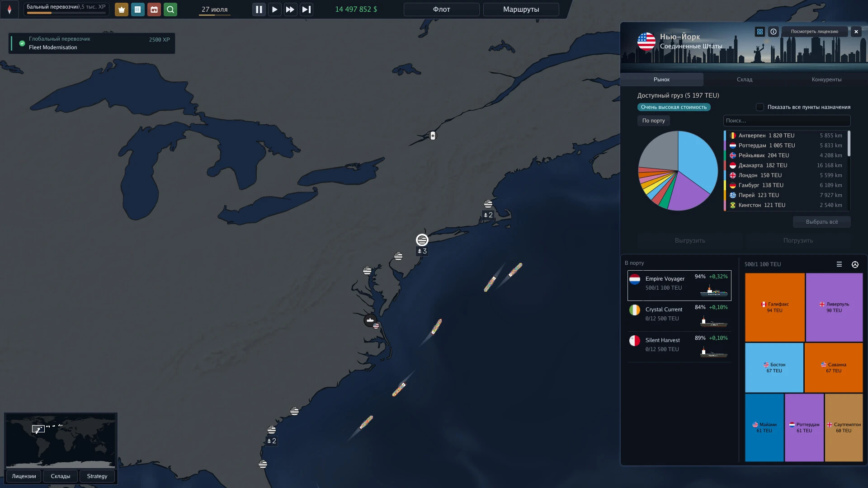Open the red calendar icon

point(154,9)
